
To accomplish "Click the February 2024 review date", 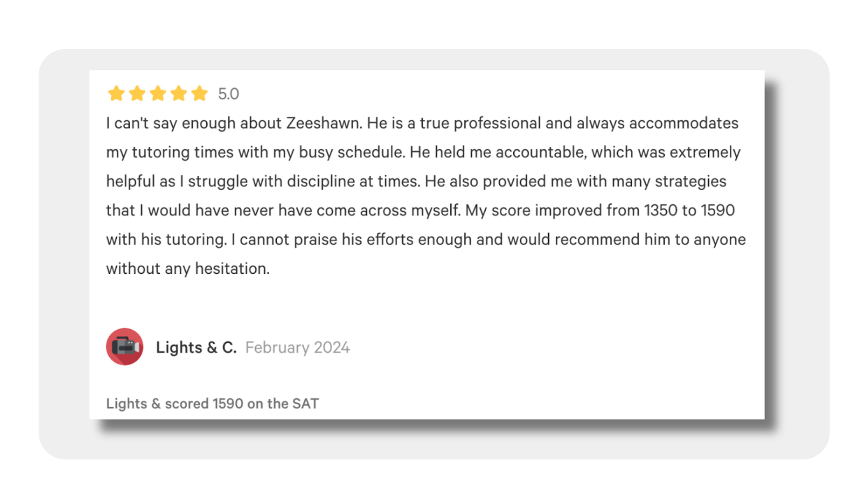I will [x=297, y=347].
